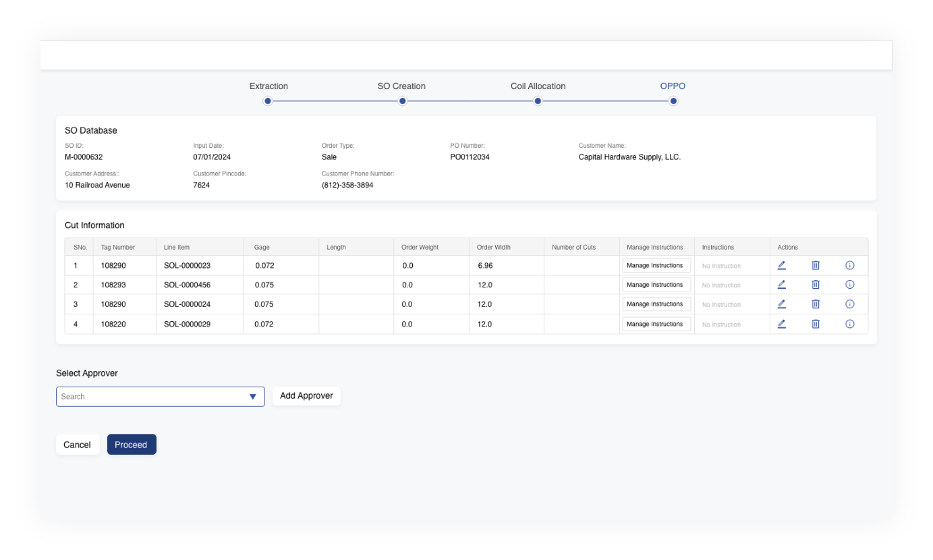Delete row 2 using the trash icon
Image resolution: width=933 pixels, height=560 pixels.
pos(815,285)
